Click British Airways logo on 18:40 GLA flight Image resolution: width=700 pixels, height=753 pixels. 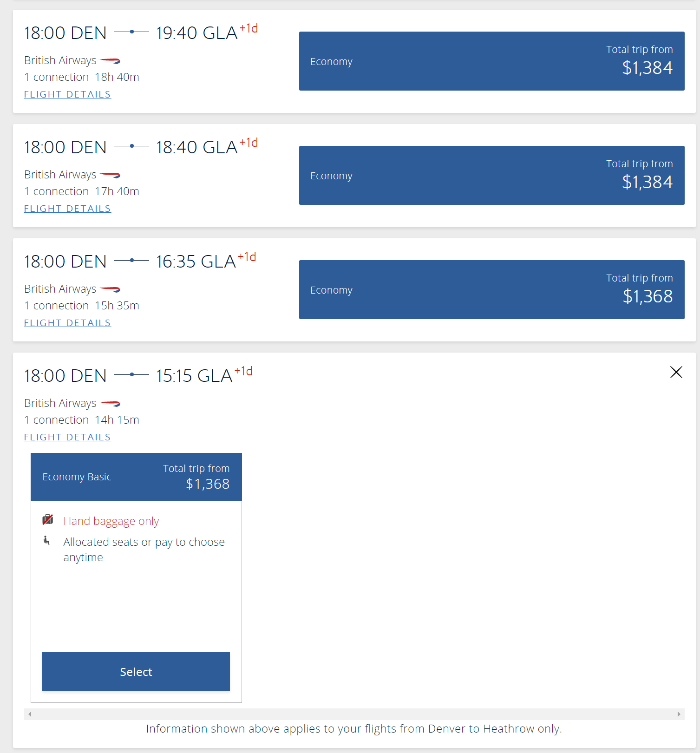(110, 175)
